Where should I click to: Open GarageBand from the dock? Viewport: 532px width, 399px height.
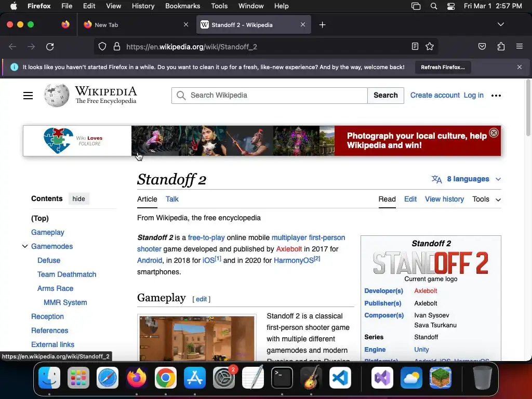(311, 378)
